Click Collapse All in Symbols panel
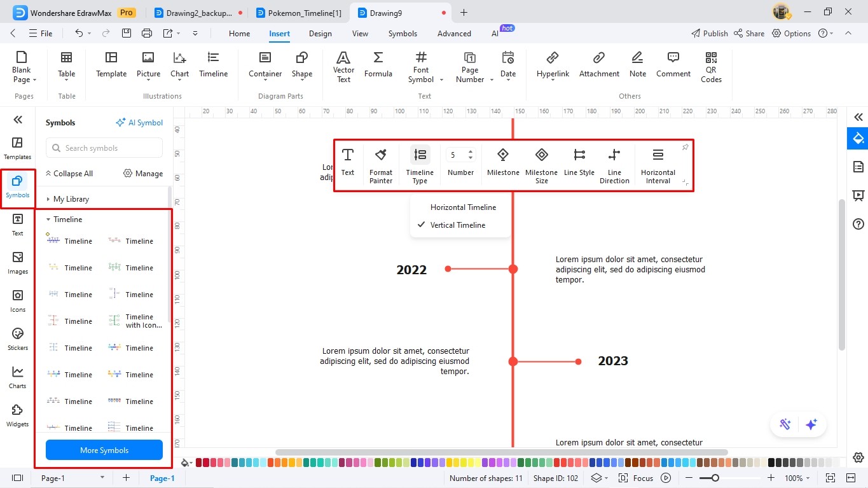Viewport: 868px width, 488px height. click(68, 173)
